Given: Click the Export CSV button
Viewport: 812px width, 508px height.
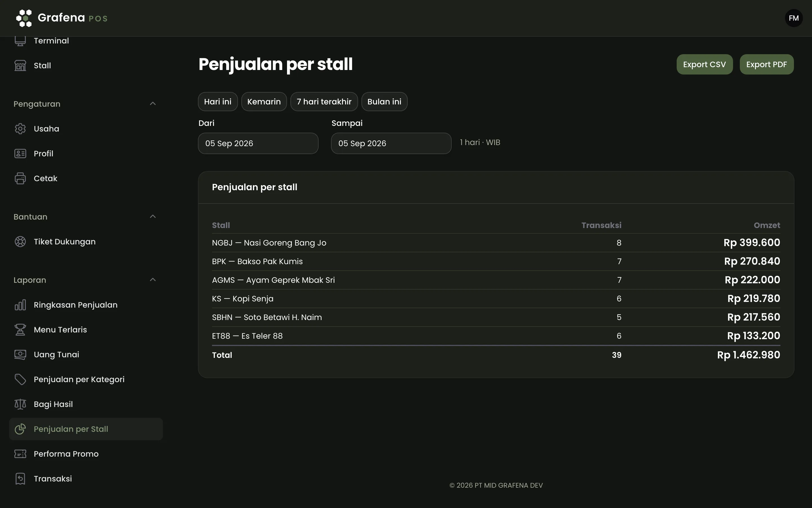Looking at the screenshot, I should click(705, 64).
